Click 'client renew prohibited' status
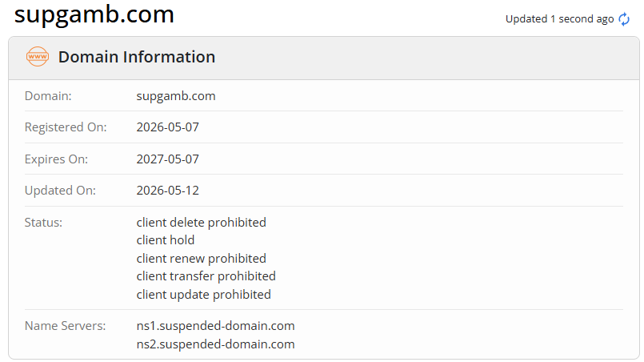 202,259
